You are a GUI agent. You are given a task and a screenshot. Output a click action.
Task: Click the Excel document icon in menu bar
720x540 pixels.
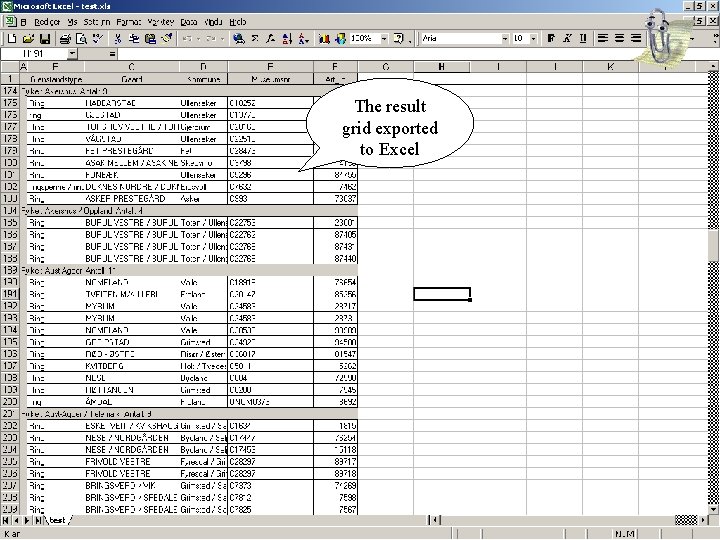pos(10,22)
